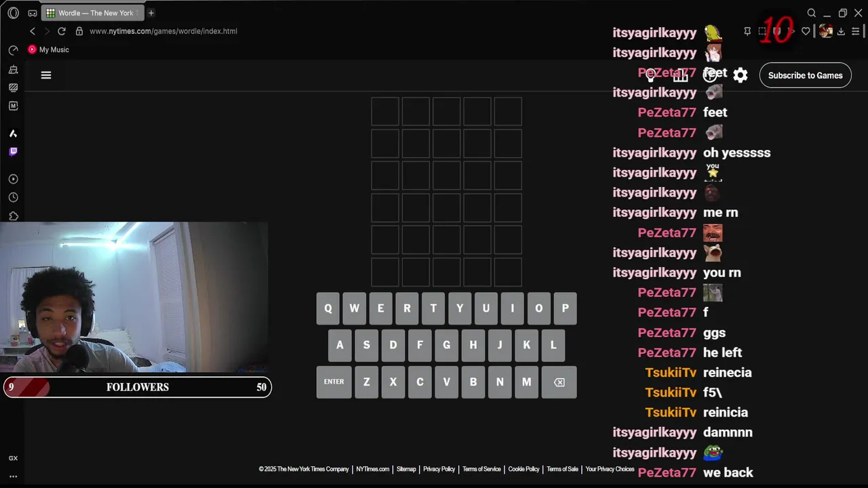This screenshot has height=488, width=868.
Task: View site security lock info
Action: (x=79, y=31)
